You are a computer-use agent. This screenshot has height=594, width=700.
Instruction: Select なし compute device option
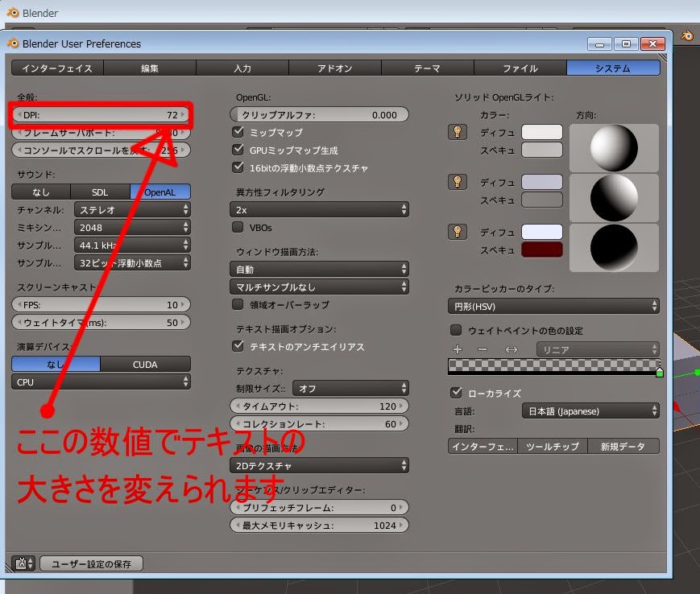pos(56,365)
